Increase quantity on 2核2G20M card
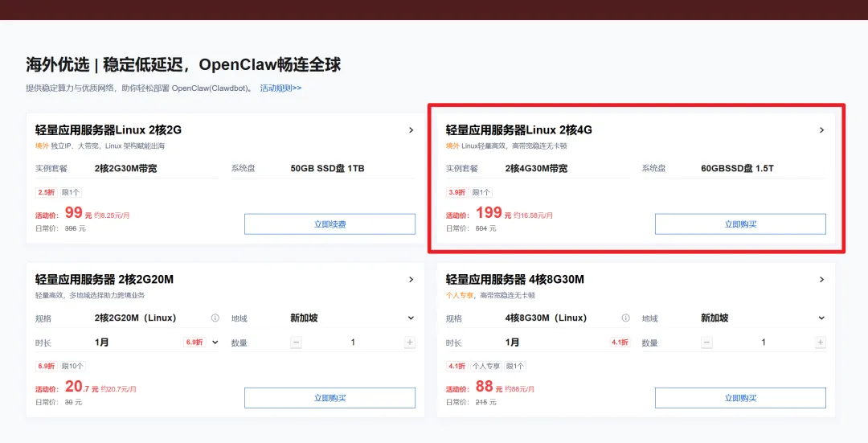This screenshot has height=443, width=868. point(410,343)
